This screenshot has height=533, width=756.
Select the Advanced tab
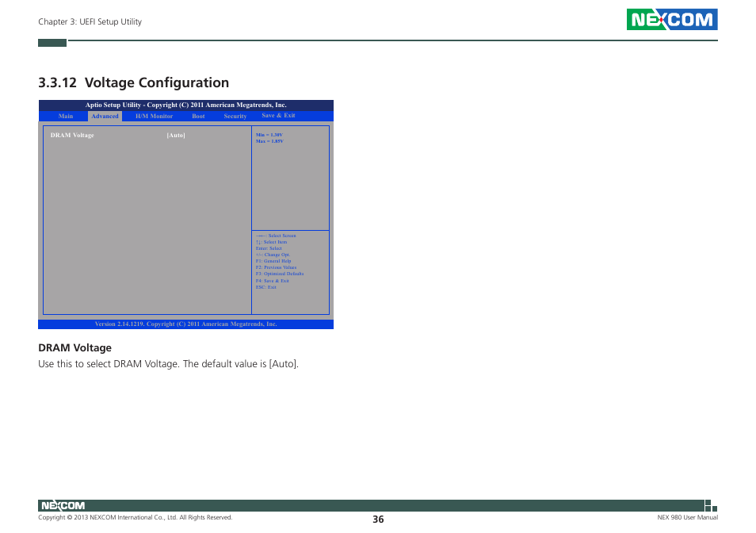[105, 117]
